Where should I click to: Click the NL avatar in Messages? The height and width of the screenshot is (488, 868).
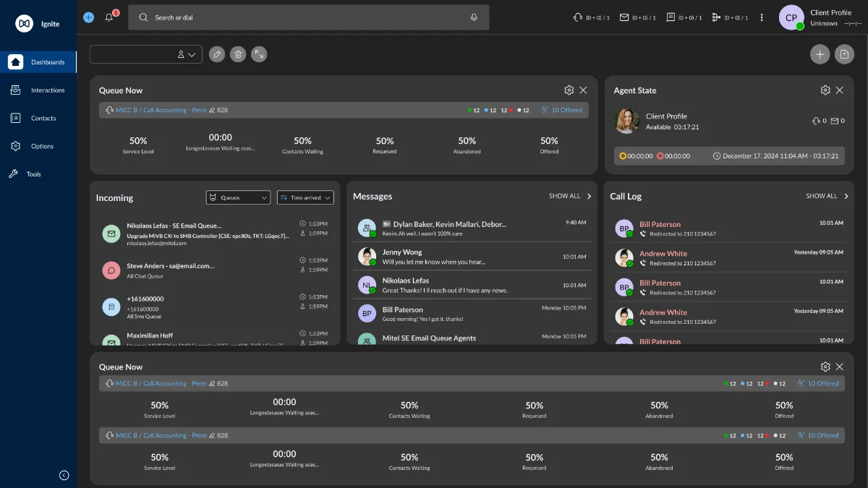pyautogui.click(x=367, y=285)
